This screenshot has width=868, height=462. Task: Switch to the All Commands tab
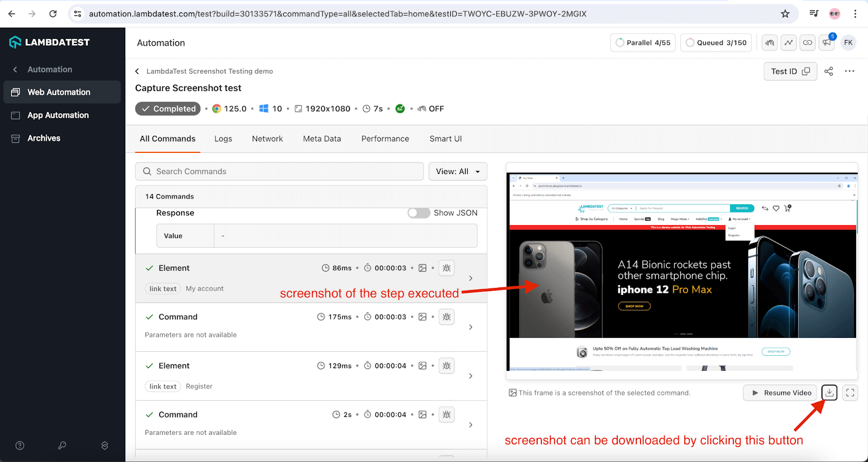pyautogui.click(x=168, y=139)
